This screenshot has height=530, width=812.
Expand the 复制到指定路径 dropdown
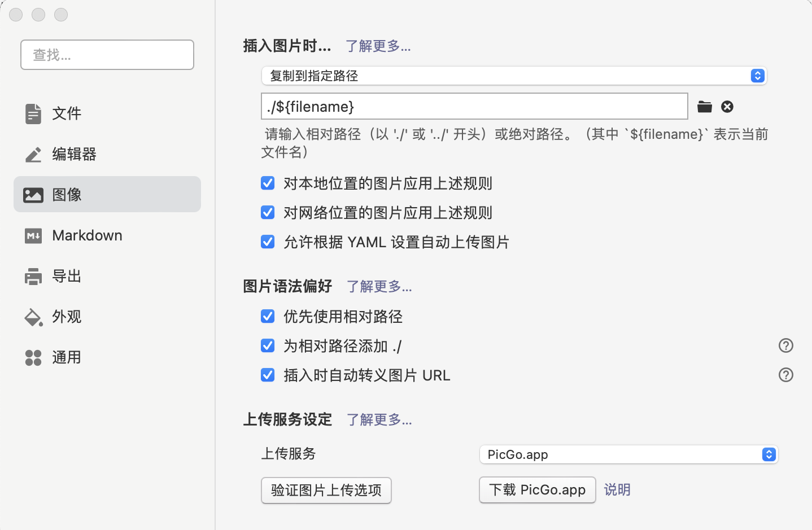(513, 76)
